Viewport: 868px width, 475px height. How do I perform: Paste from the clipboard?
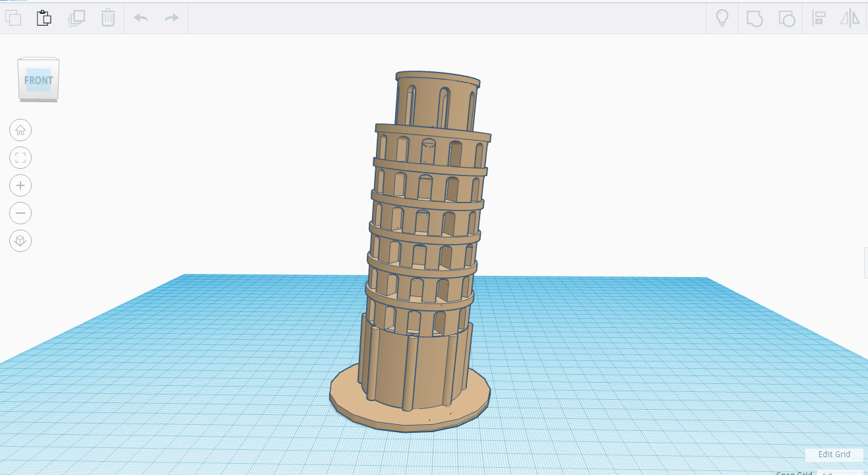tap(45, 18)
